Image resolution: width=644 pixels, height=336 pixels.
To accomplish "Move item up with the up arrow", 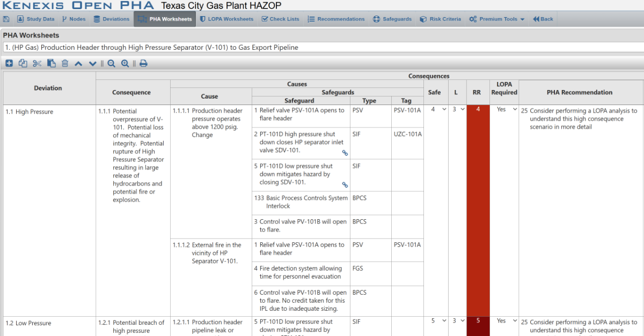I will 78,63.
